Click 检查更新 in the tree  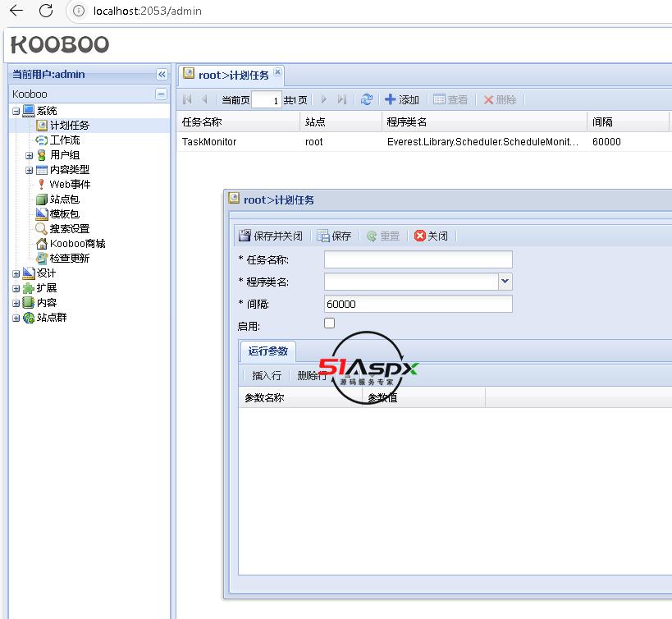click(x=70, y=258)
